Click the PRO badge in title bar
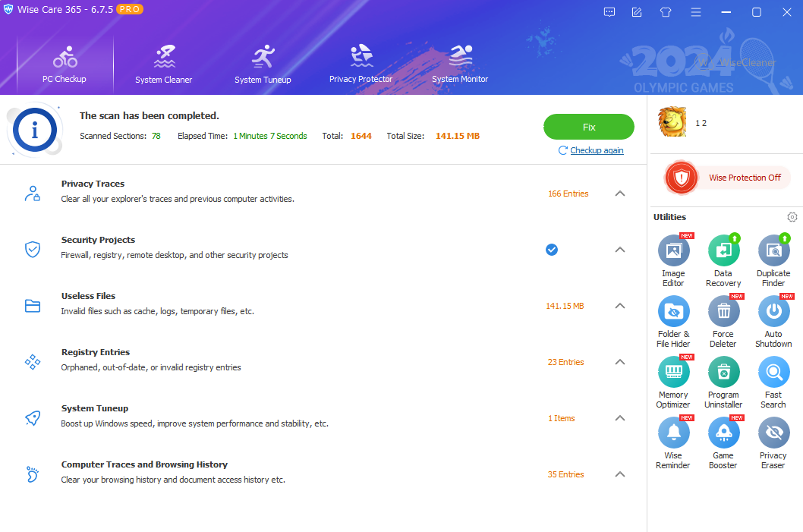 pyautogui.click(x=130, y=9)
